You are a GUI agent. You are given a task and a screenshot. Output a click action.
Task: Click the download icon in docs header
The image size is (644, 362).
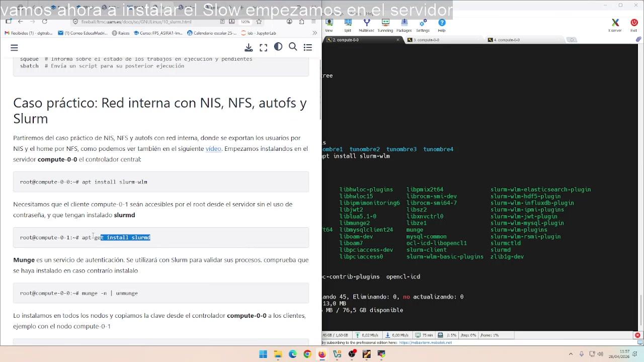point(249,47)
